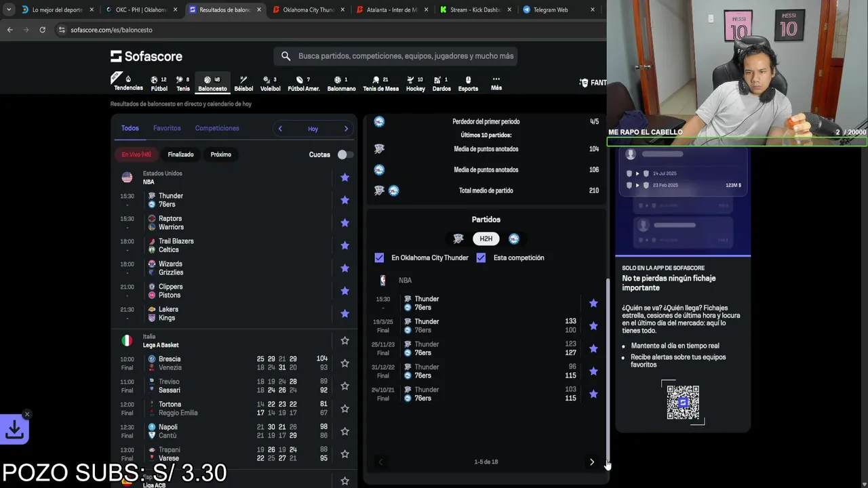Click the QR code image

tap(683, 403)
